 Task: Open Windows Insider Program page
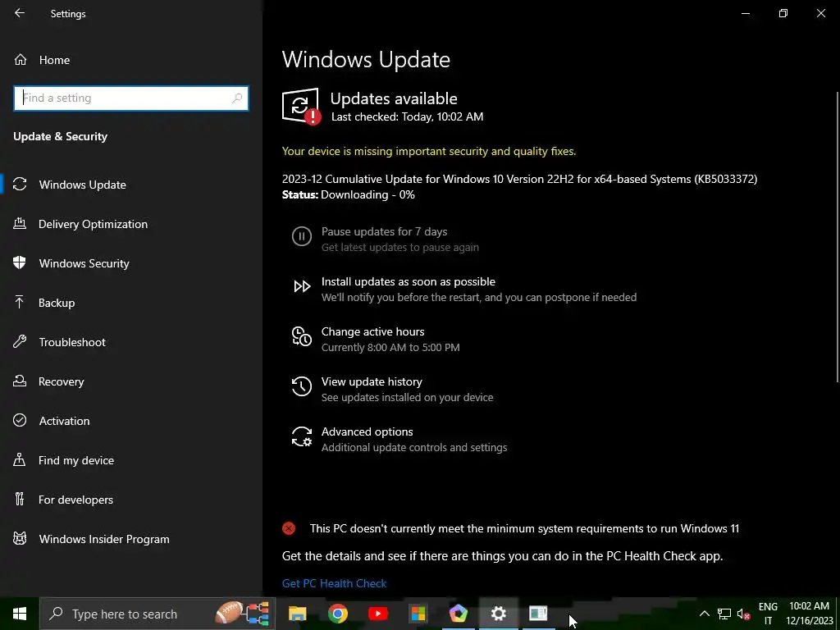104,539
